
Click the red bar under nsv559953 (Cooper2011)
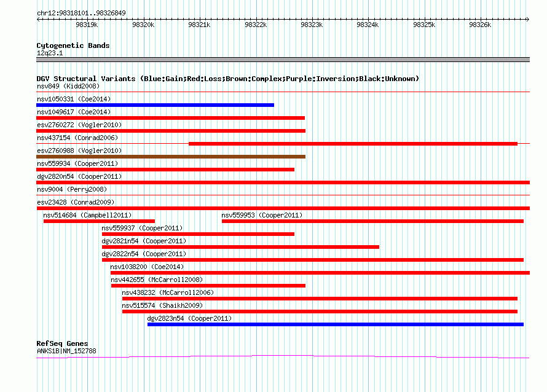372,221
